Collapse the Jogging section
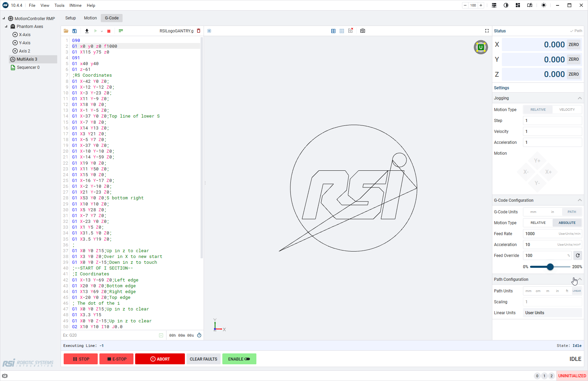This screenshot has height=381, width=588. tap(579, 98)
